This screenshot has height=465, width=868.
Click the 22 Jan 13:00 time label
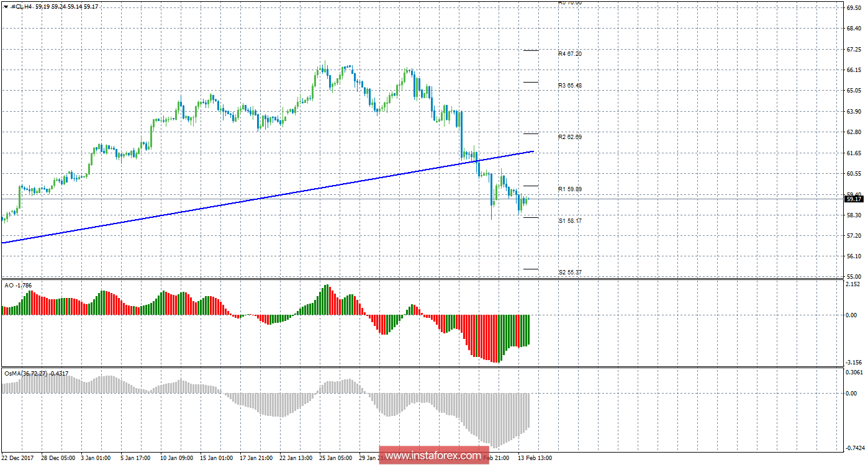296,458
